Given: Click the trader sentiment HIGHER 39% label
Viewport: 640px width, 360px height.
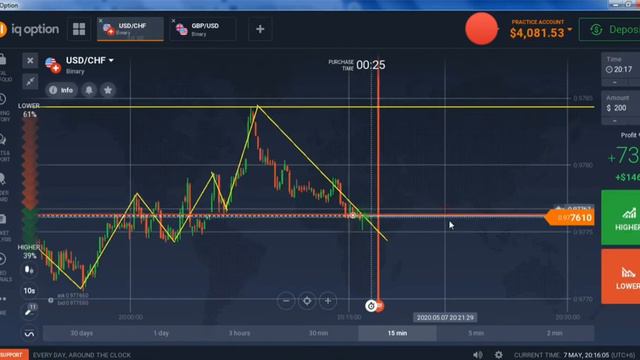Looking at the screenshot, I should click(29, 251).
